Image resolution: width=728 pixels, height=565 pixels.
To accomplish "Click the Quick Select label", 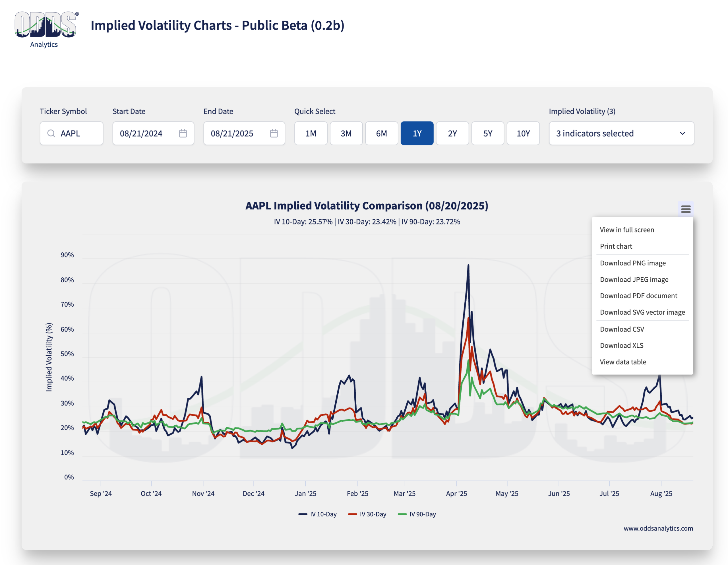I will coord(315,112).
